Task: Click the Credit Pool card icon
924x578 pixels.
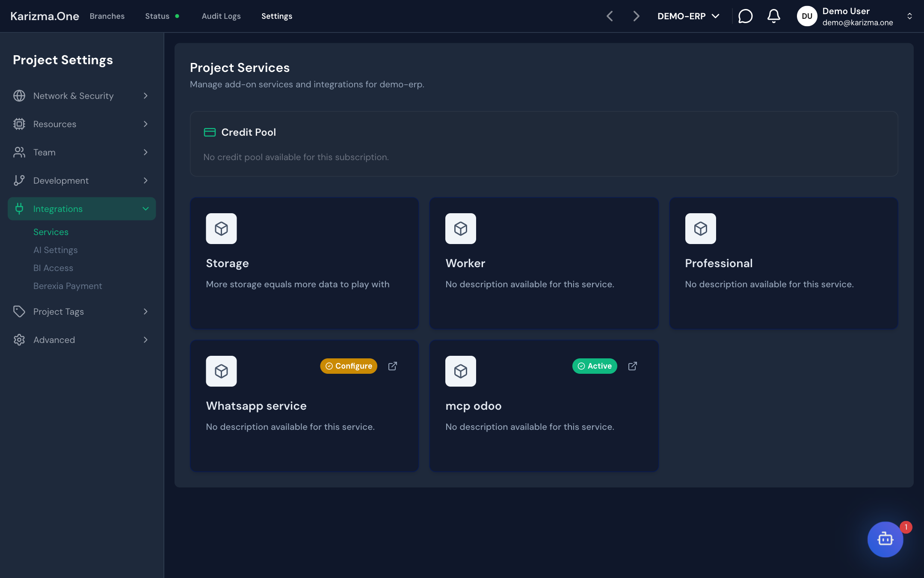Action: point(210,132)
